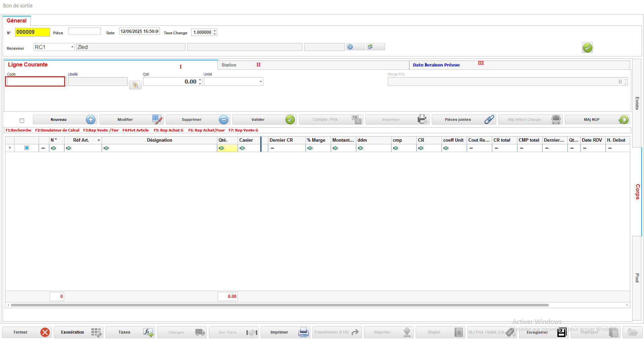
Task: Click the Valider button
Action: (264, 119)
